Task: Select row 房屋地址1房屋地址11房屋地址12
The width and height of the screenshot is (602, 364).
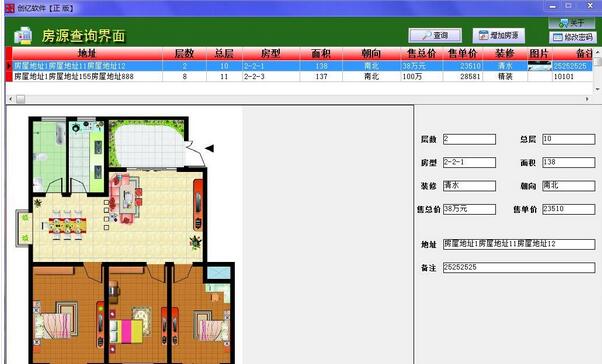Action: click(302, 66)
